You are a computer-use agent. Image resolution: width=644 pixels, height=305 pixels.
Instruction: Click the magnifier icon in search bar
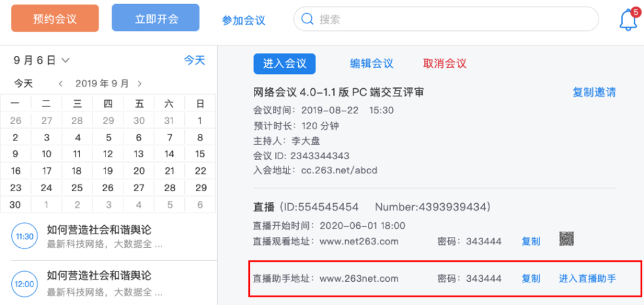[308, 19]
